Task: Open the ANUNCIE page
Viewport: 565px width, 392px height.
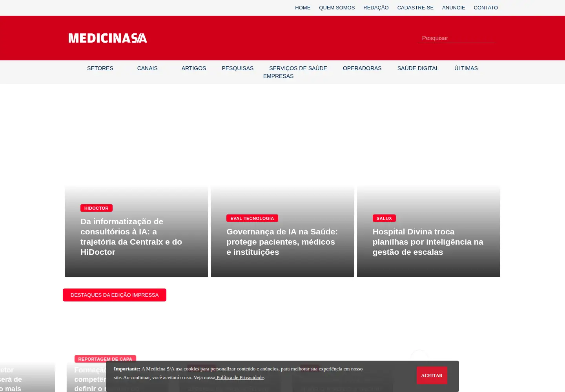Action: tap(454, 7)
